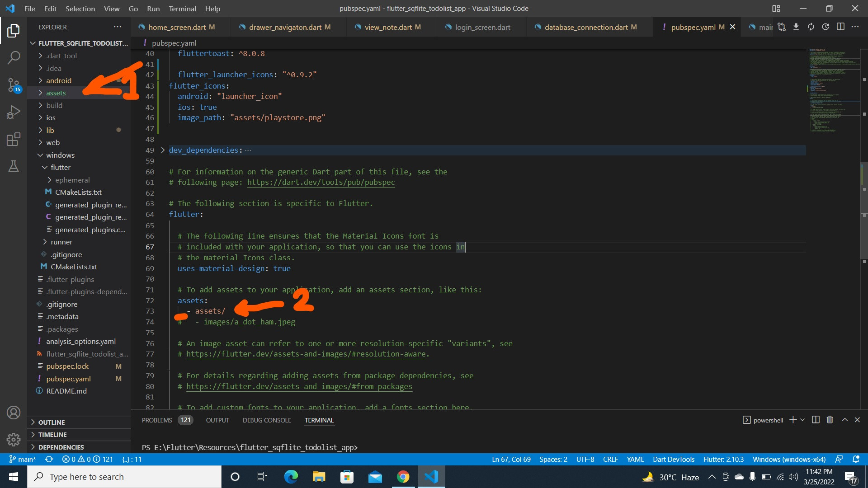Select the TERMINAL tab in panel
Viewport: 868px width, 488px height.
tap(320, 421)
